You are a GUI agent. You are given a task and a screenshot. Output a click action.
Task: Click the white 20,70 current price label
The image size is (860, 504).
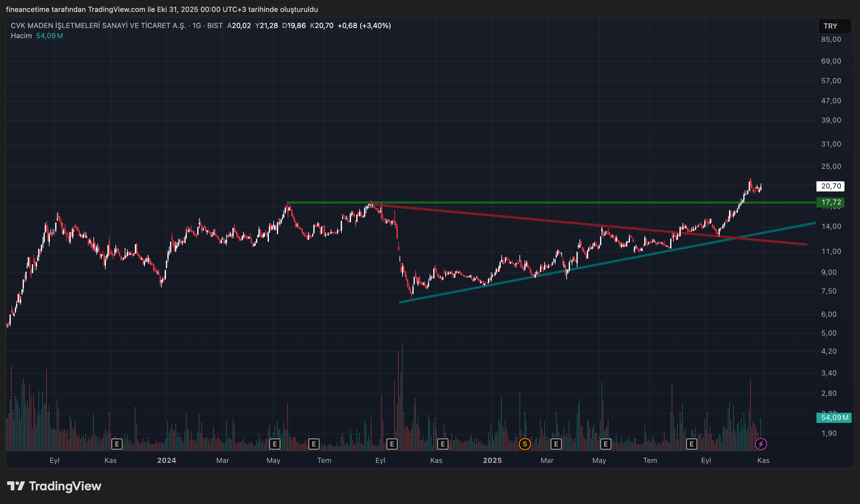point(831,186)
